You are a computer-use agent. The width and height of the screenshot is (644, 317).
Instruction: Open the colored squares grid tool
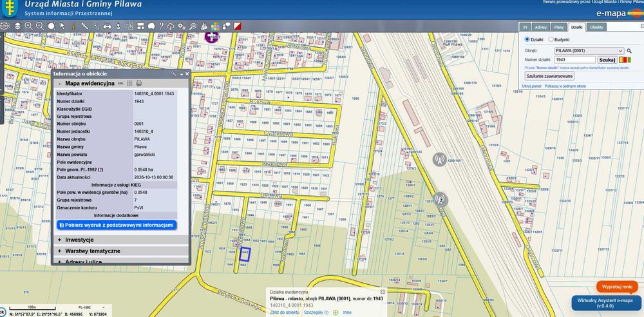click(x=215, y=26)
